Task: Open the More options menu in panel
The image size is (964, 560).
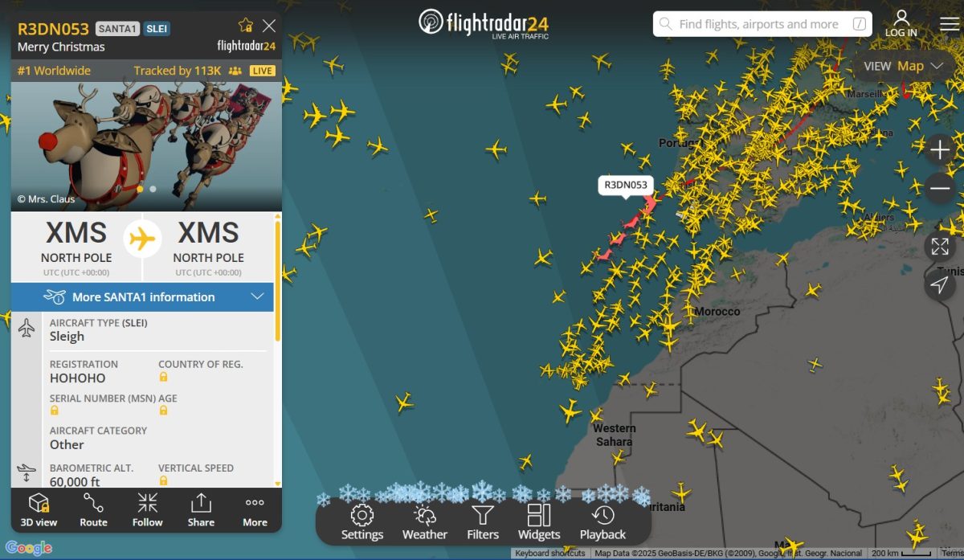Action: (x=255, y=511)
